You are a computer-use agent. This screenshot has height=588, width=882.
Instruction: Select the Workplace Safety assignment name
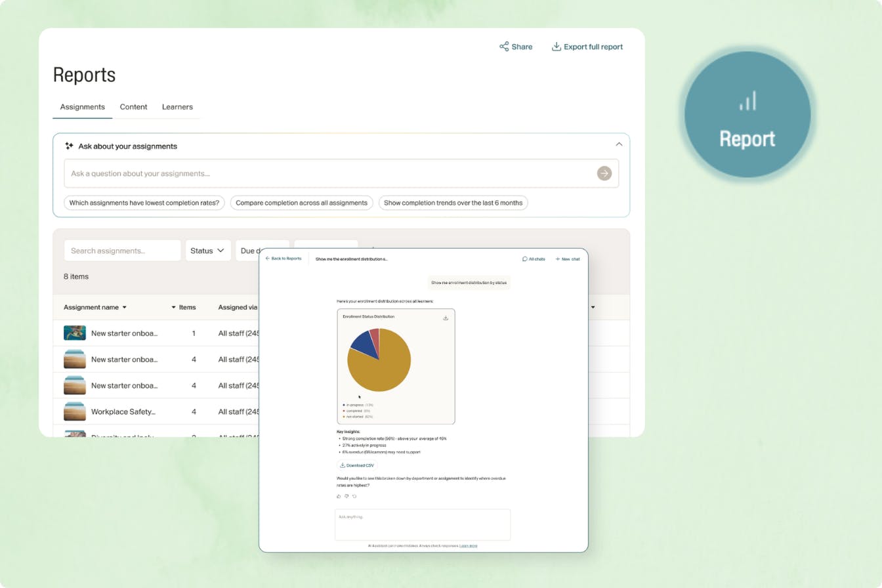tap(123, 411)
